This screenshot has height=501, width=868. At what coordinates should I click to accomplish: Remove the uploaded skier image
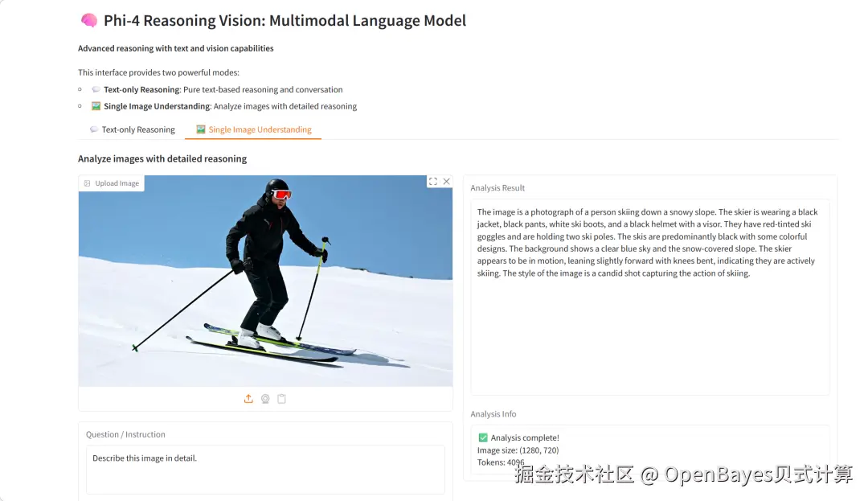[446, 182]
